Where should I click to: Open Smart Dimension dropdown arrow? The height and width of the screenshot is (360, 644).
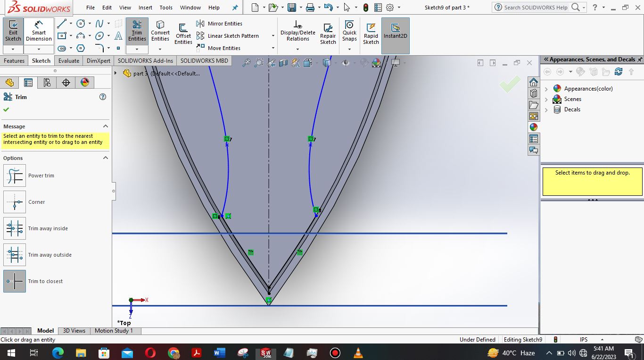(x=39, y=49)
